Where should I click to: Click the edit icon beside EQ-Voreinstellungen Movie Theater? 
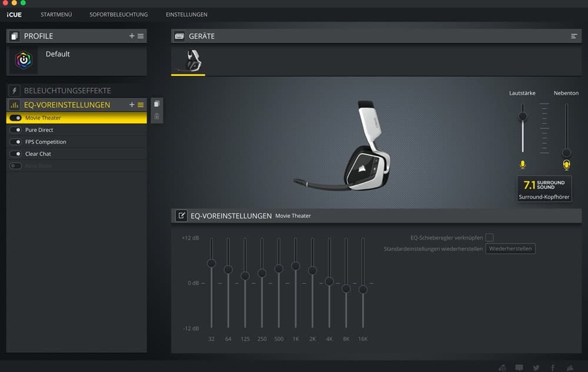tap(181, 216)
